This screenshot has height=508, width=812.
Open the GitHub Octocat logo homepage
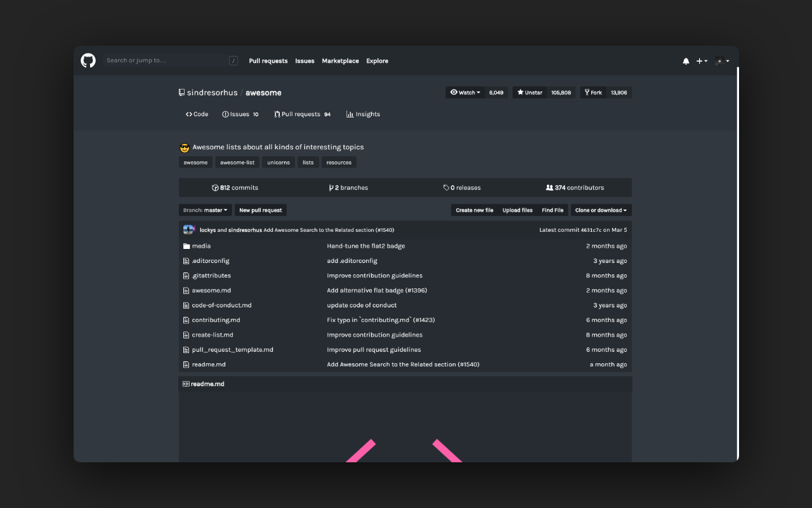pos(88,61)
